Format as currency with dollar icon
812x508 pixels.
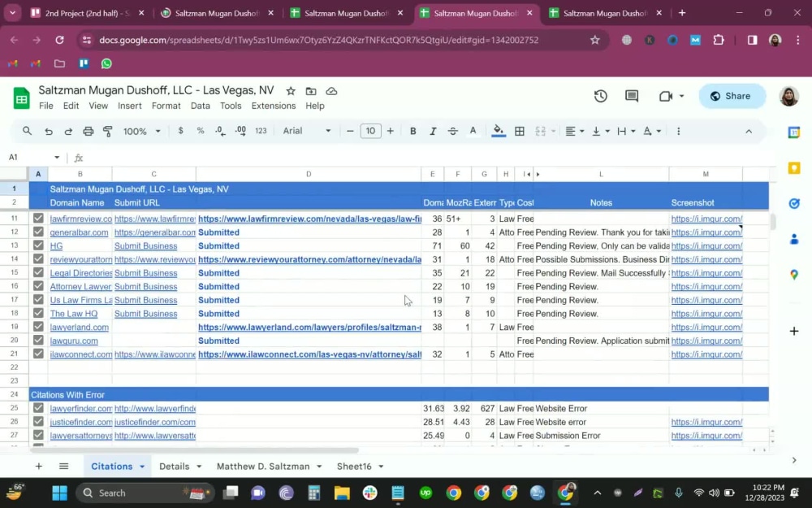[180, 131]
